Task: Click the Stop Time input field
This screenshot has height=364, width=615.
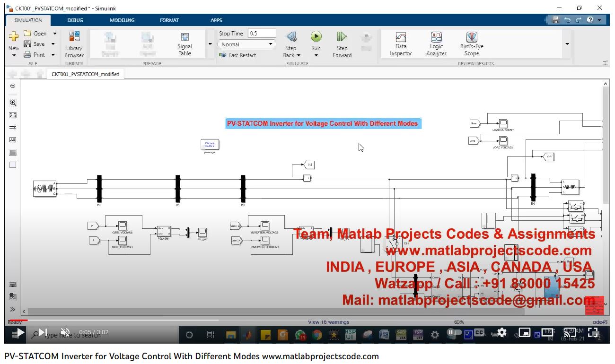Action: click(262, 34)
